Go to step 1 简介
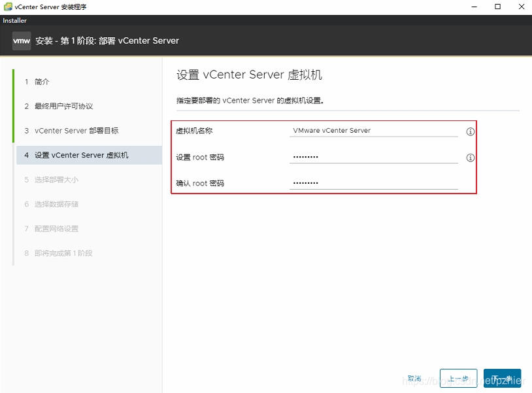 (x=37, y=82)
